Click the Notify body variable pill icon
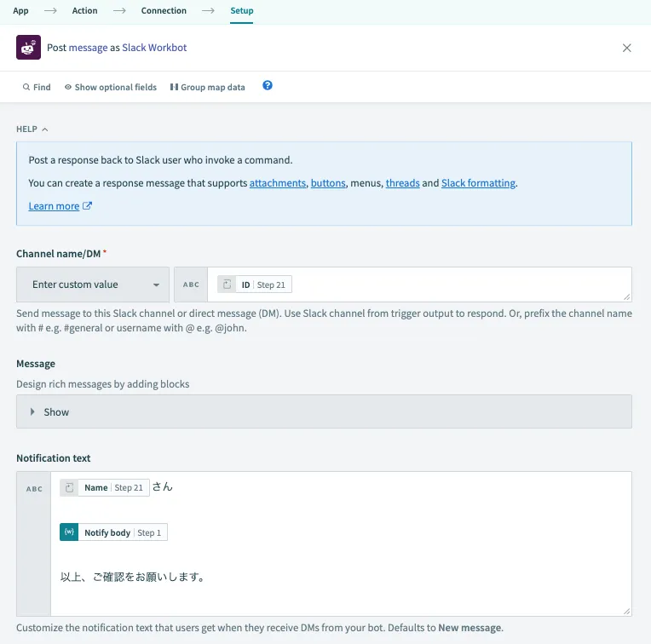Image resolution: width=651 pixels, height=644 pixels. [x=70, y=532]
